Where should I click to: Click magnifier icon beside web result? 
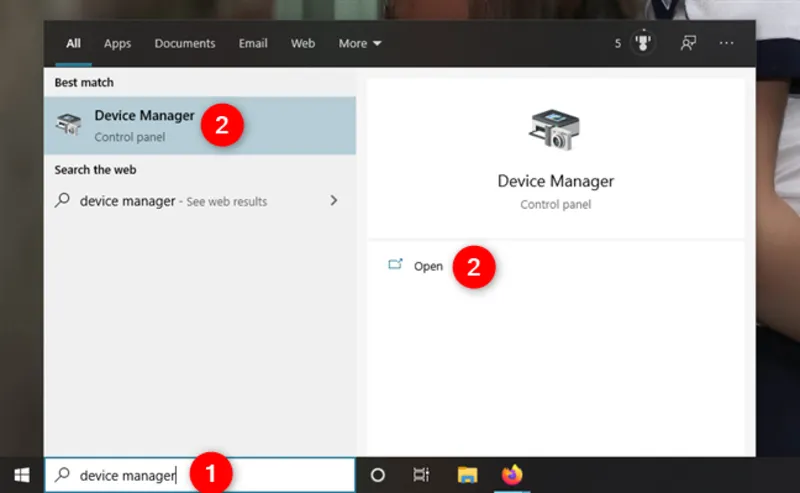tap(62, 200)
